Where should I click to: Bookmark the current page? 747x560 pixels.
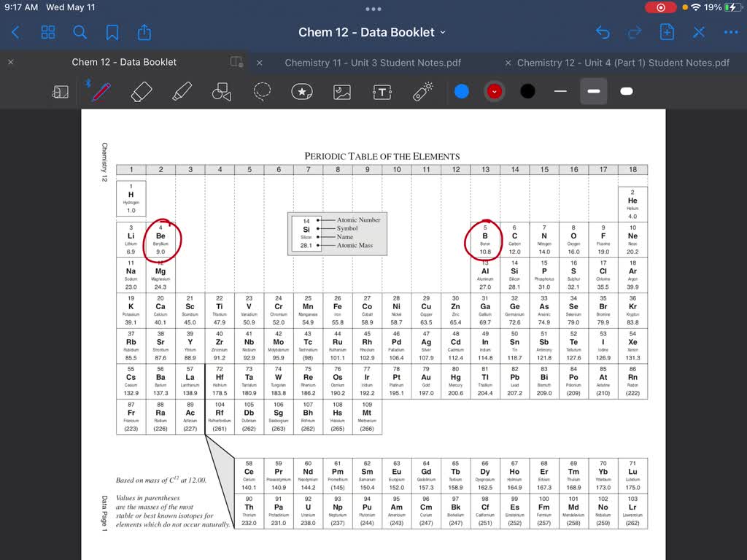112,32
